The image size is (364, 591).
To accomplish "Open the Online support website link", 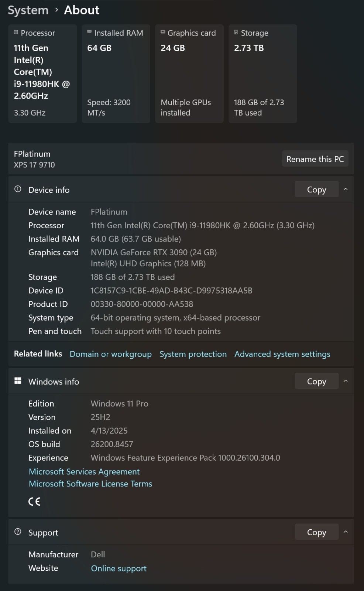I will [119, 568].
